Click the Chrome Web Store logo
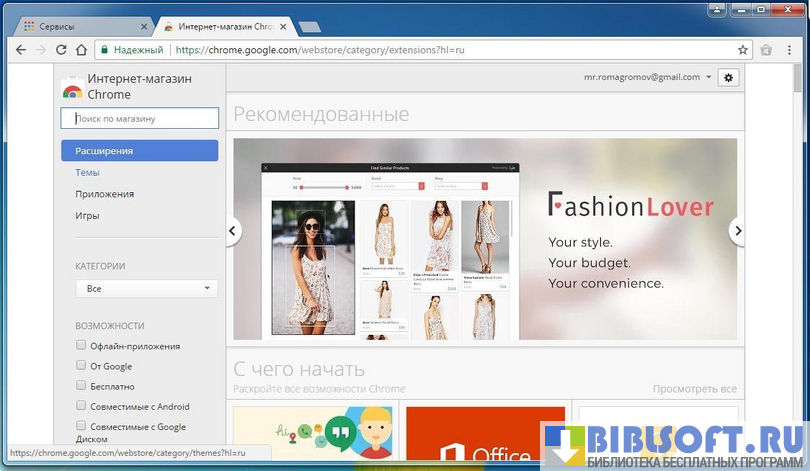The image size is (810, 471). 72,87
